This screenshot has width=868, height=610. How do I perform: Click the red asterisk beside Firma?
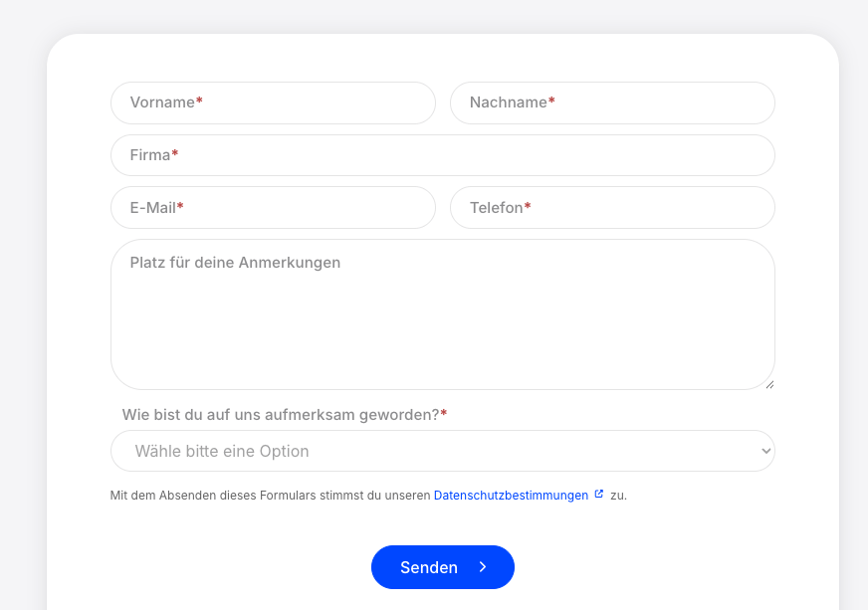(x=175, y=154)
